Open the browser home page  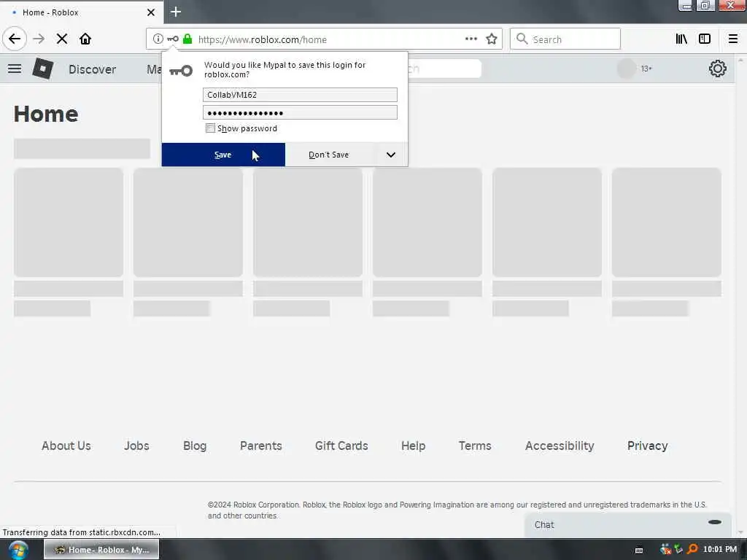click(x=85, y=39)
